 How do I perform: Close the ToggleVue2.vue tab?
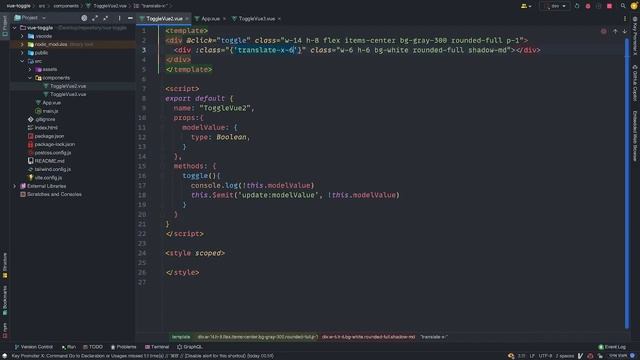coord(187,19)
